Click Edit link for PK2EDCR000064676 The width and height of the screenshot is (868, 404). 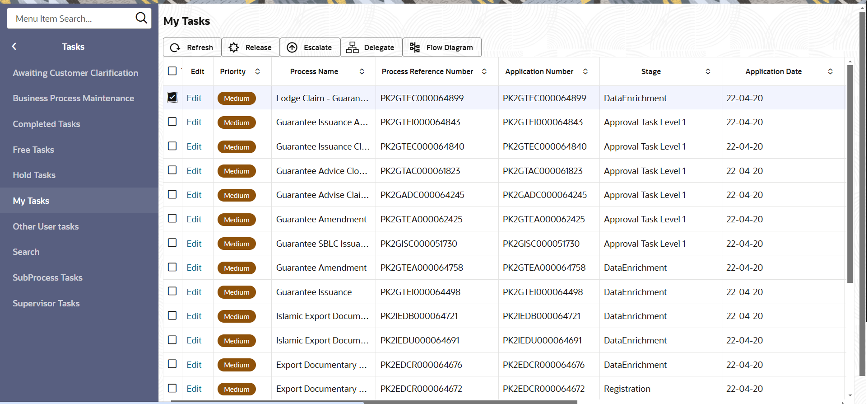[x=194, y=365]
